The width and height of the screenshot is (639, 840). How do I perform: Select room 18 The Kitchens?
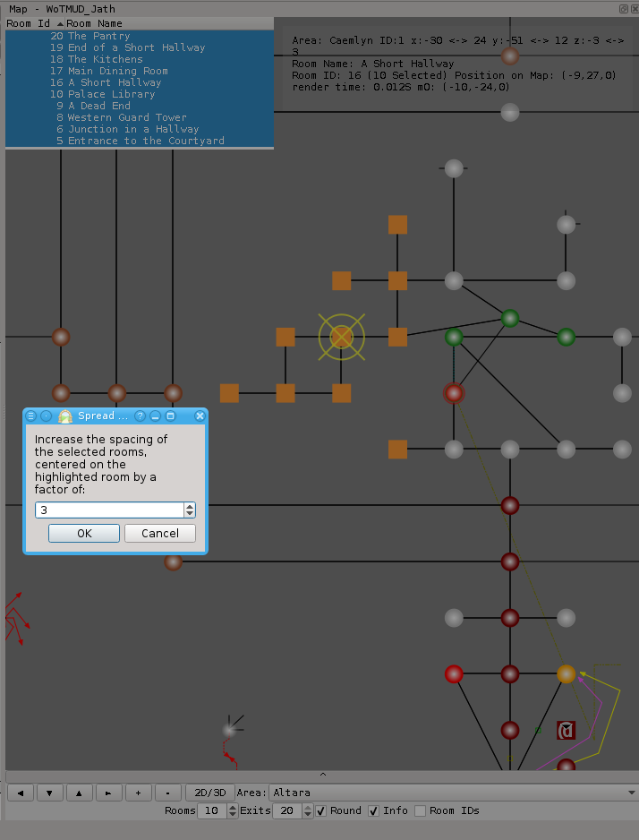coord(139,59)
